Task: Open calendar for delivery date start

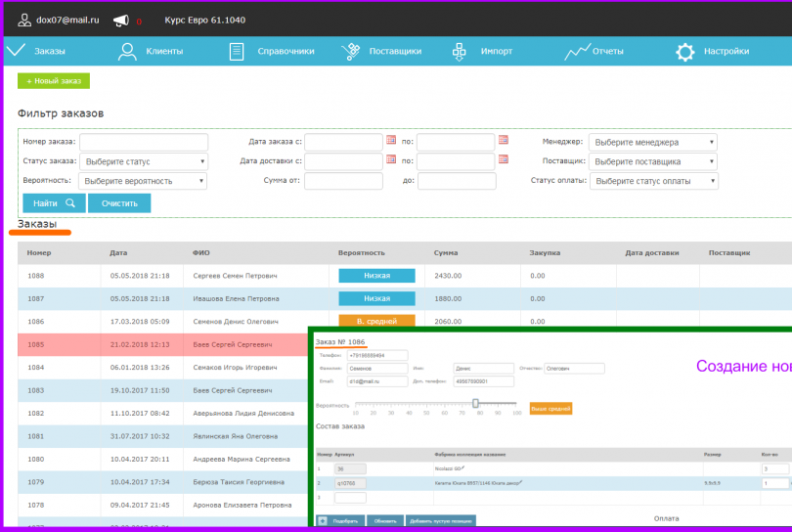Action: coord(391,158)
